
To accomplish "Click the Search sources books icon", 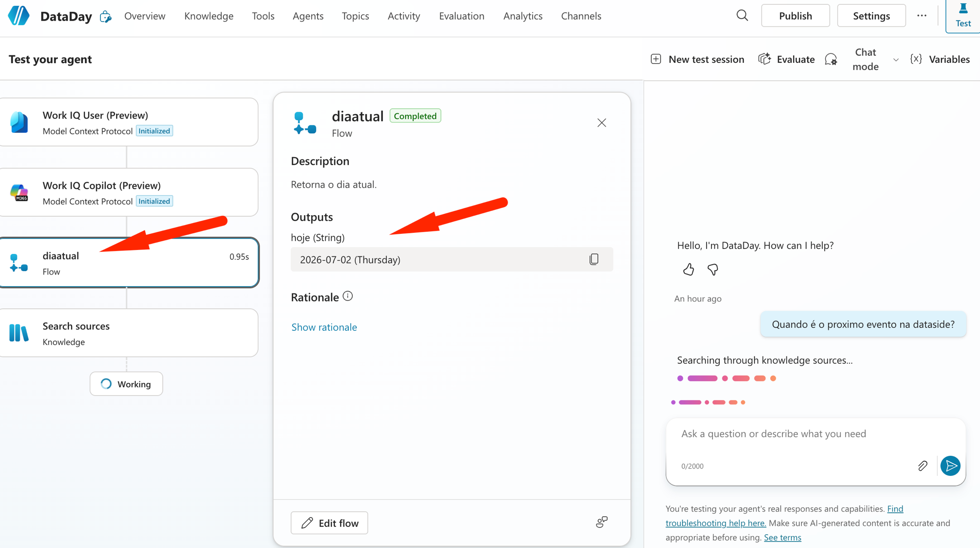I will [19, 333].
